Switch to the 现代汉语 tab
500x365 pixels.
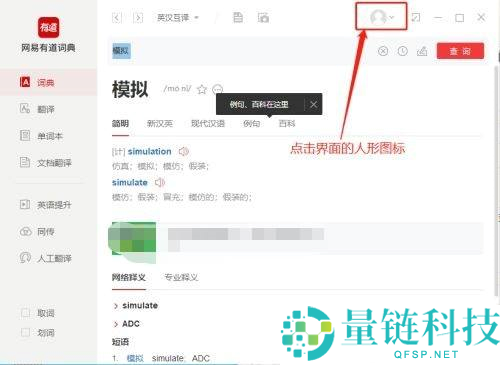tap(208, 124)
